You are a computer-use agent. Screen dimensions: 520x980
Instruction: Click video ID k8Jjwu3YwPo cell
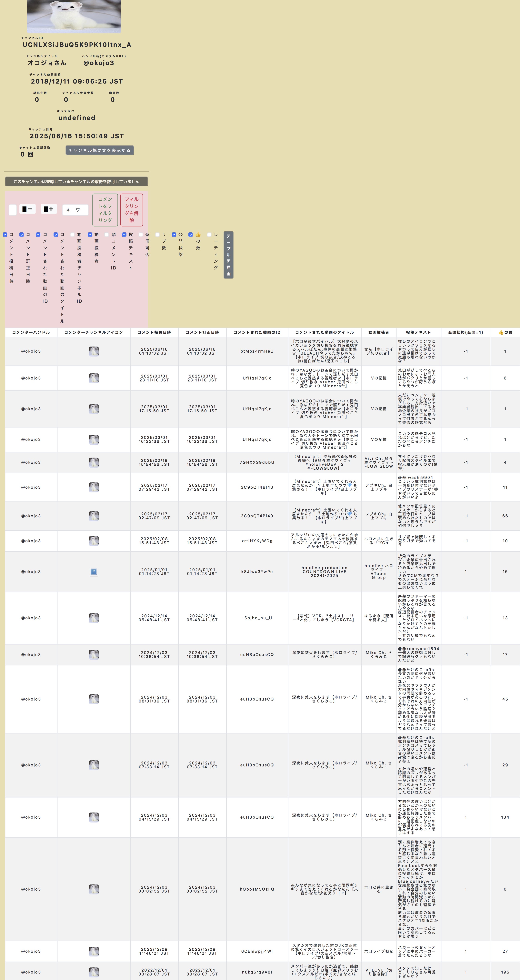(257, 572)
